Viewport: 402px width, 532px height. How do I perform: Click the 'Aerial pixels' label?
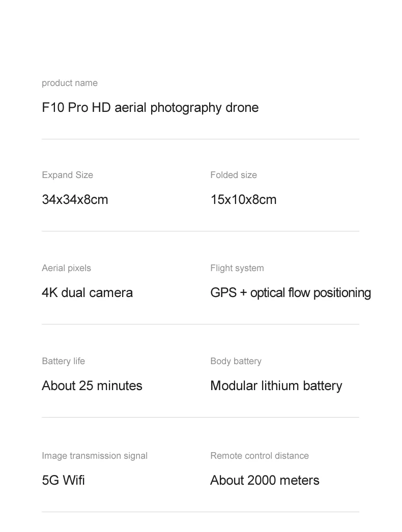pos(66,268)
